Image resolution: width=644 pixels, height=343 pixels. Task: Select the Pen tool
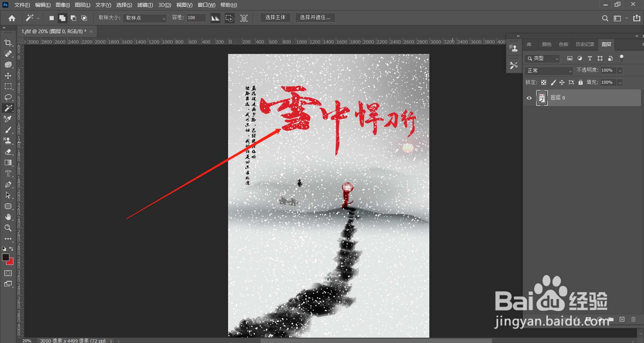pyautogui.click(x=8, y=184)
